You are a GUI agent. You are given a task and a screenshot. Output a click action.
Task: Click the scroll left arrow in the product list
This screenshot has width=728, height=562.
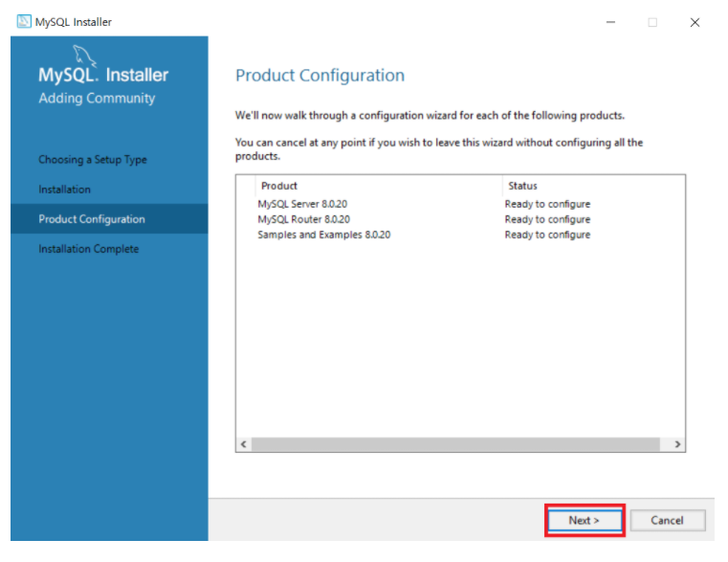click(x=243, y=444)
